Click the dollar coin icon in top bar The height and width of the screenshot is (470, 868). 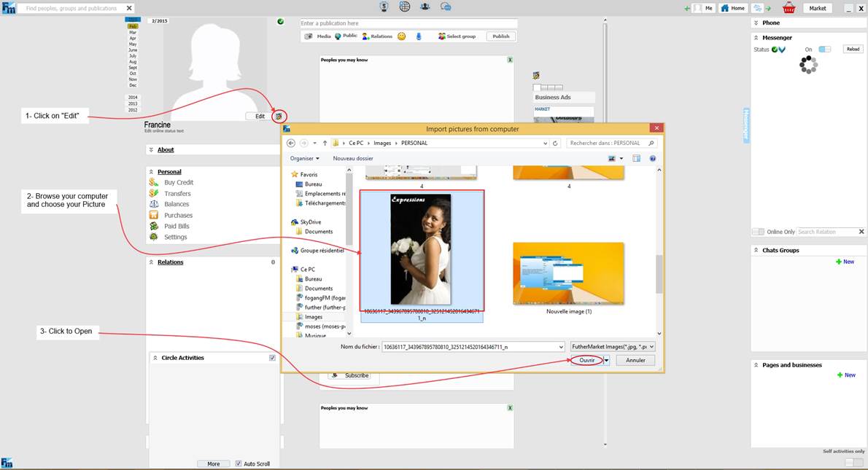pos(384,7)
